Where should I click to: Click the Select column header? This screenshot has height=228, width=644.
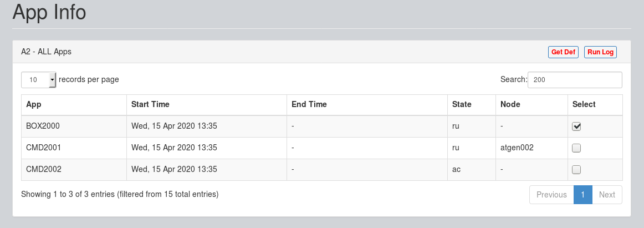pyautogui.click(x=595, y=105)
